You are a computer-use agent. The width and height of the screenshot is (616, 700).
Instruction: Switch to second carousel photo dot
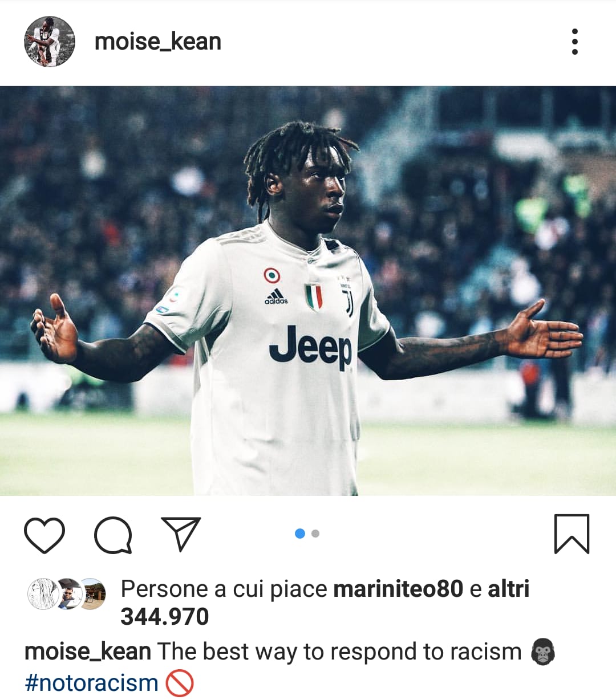pyautogui.click(x=315, y=534)
